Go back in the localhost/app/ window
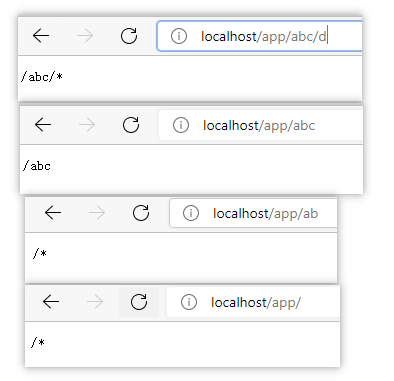 point(51,302)
